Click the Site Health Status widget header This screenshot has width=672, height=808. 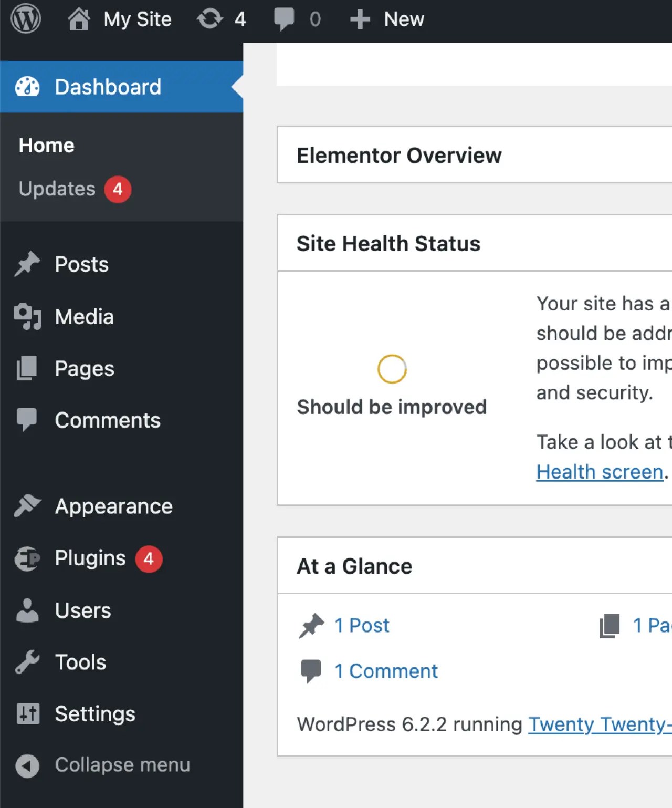[475, 243]
